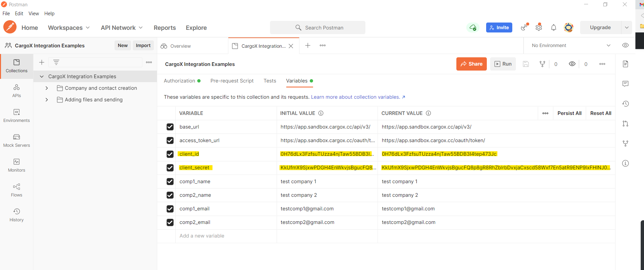
Task: Switch to the Tests tab
Action: click(270, 81)
